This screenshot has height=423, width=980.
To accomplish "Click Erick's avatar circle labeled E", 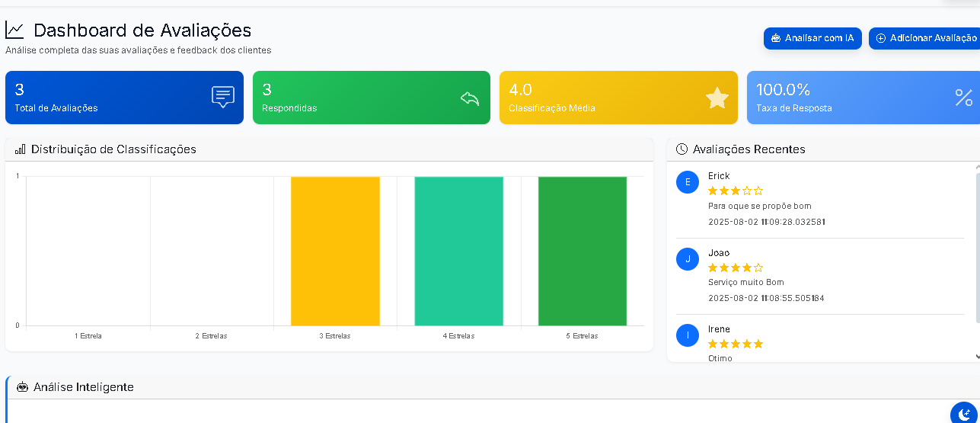I will tap(688, 182).
